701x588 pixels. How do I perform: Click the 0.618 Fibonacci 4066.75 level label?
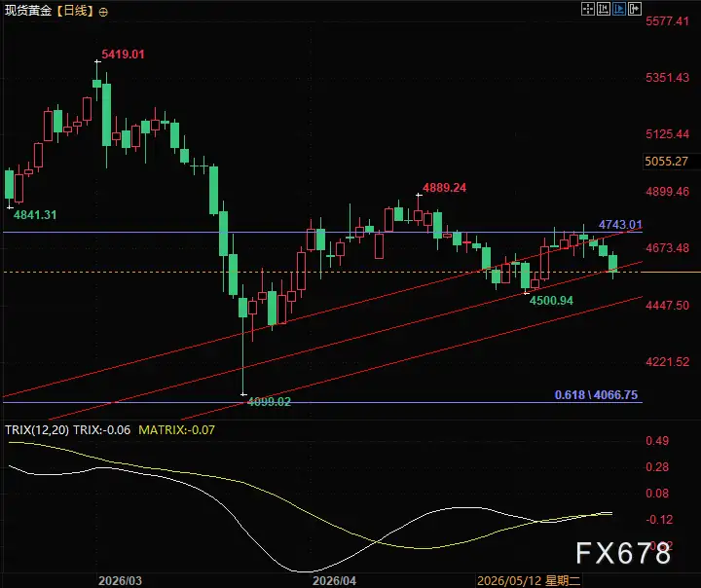point(596,395)
